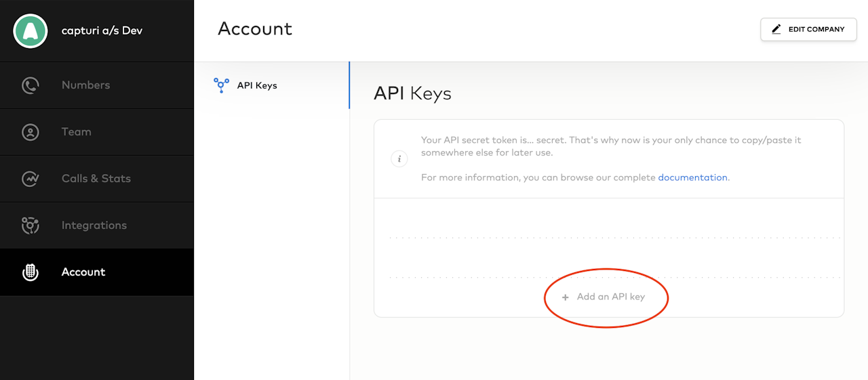The width and height of the screenshot is (868, 380).
Task: Click the plus icon to add a key
Action: coord(566,297)
